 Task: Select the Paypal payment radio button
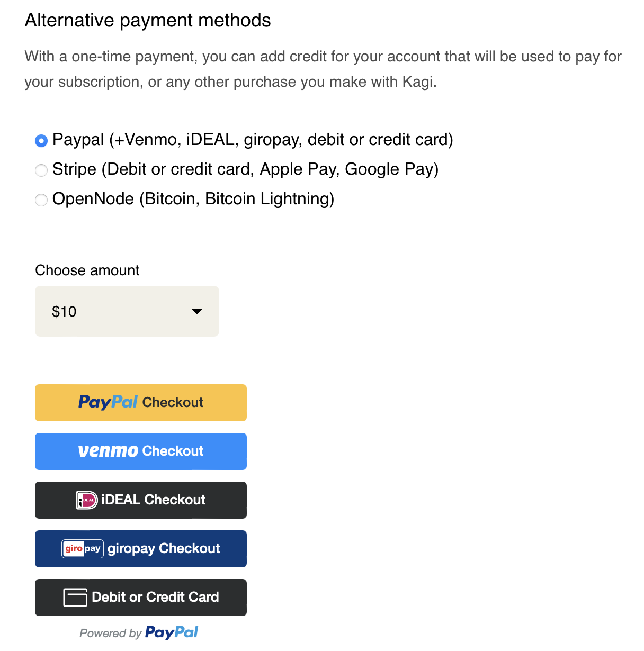[x=41, y=141]
